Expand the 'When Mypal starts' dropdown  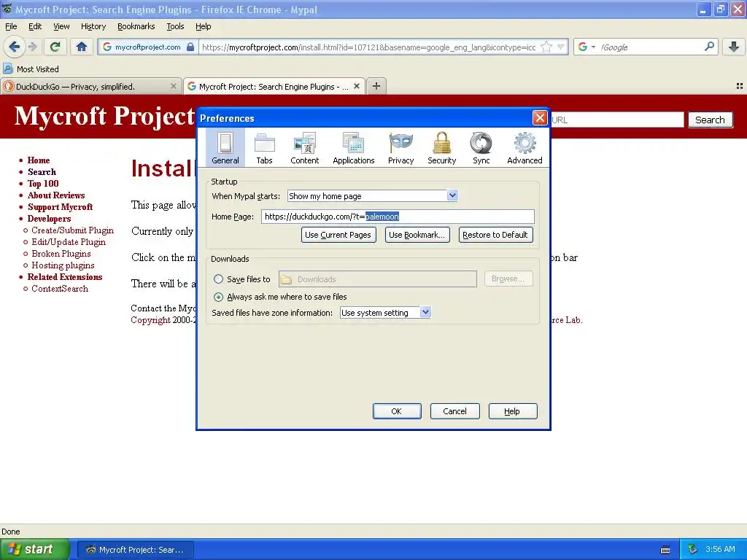tap(452, 195)
